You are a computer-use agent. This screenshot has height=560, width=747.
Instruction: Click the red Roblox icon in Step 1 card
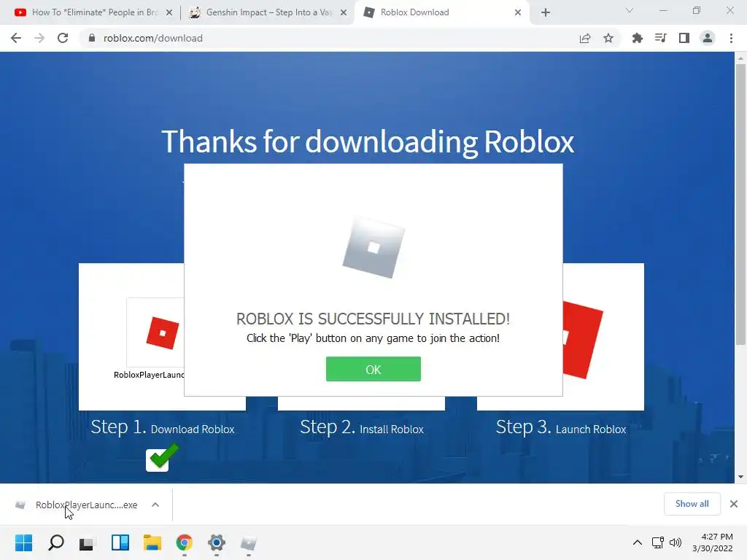[163, 332]
